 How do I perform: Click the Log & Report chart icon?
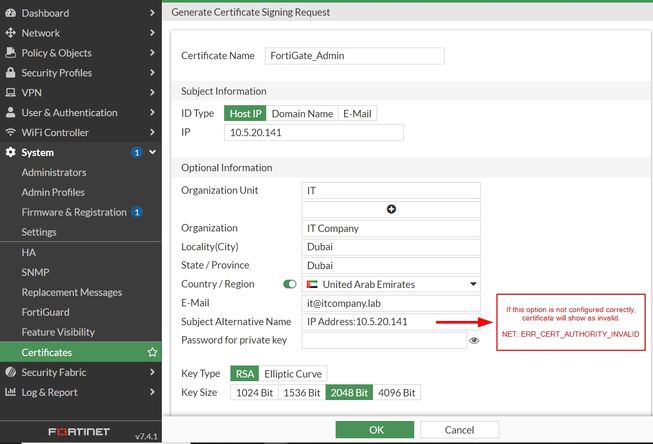10,392
